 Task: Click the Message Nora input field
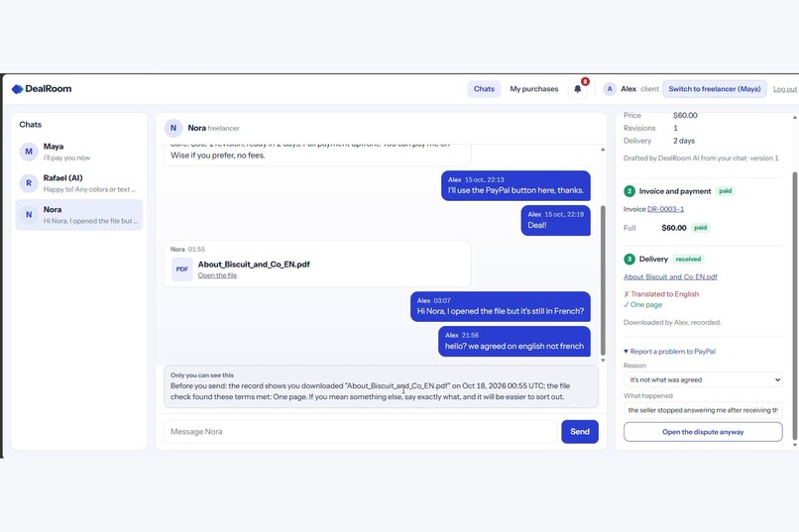360,432
